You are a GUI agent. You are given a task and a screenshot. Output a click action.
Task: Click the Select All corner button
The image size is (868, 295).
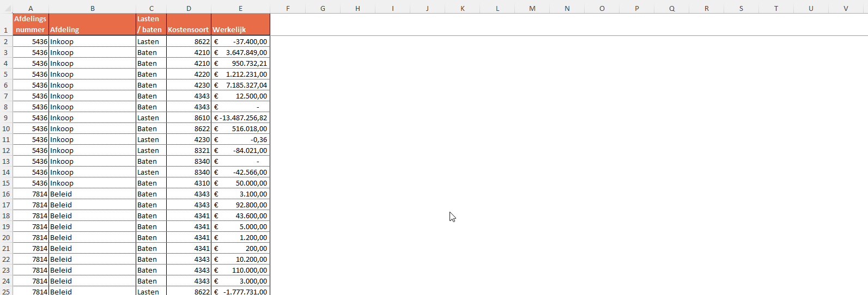point(6,8)
